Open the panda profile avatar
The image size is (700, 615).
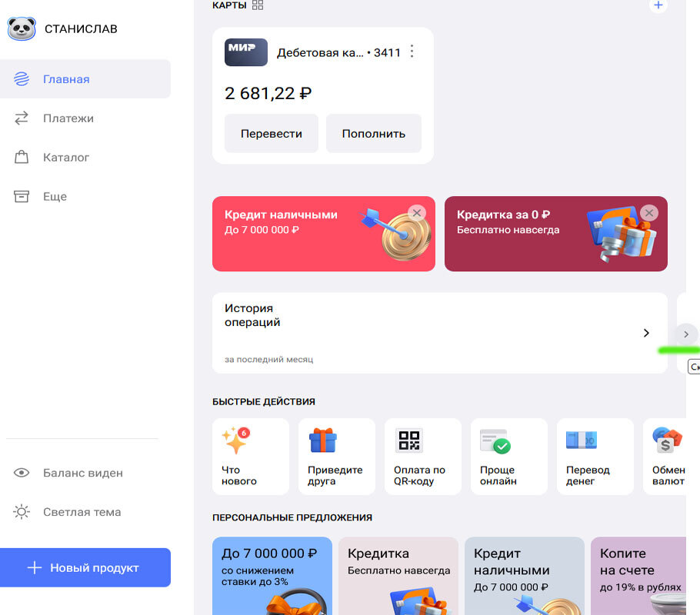(x=22, y=29)
